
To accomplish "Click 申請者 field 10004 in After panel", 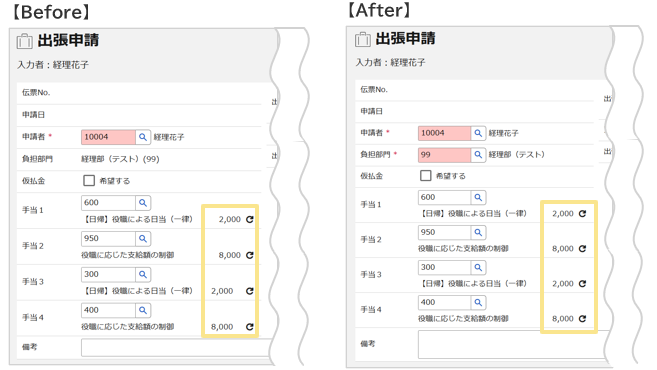I will click(445, 133).
